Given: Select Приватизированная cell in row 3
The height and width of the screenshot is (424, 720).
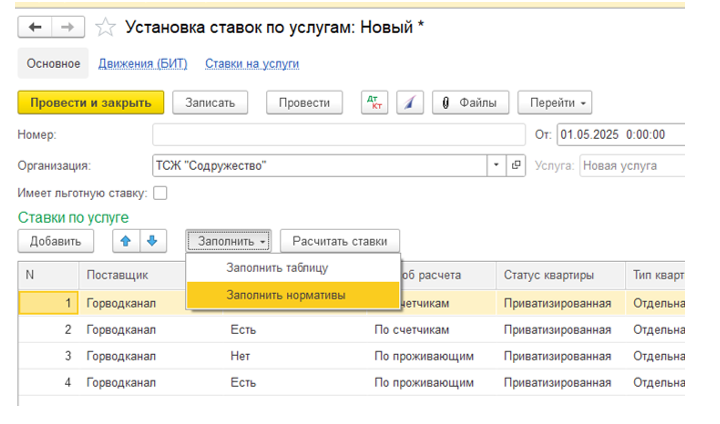Looking at the screenshot, I should click(561, 356).
